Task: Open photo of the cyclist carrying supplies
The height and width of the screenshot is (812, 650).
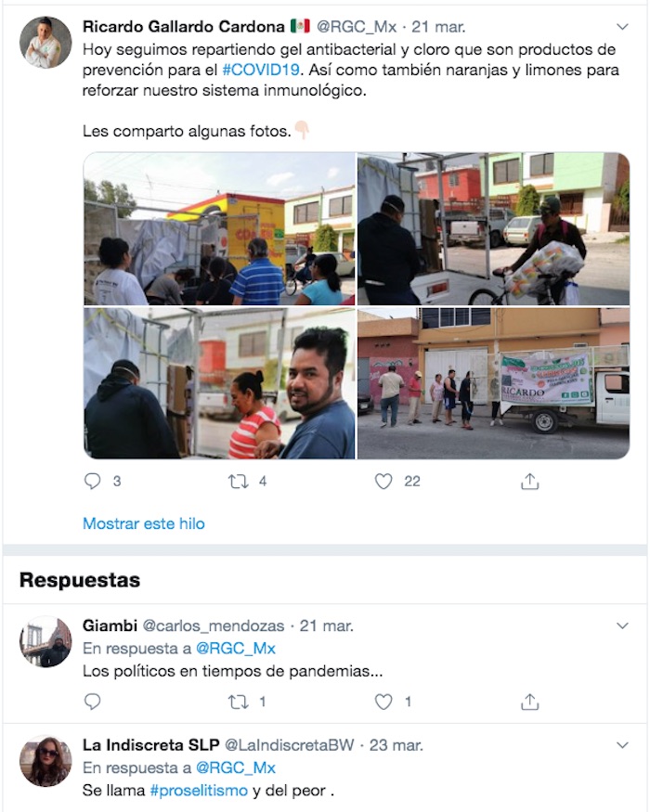Action: (493, 228)
